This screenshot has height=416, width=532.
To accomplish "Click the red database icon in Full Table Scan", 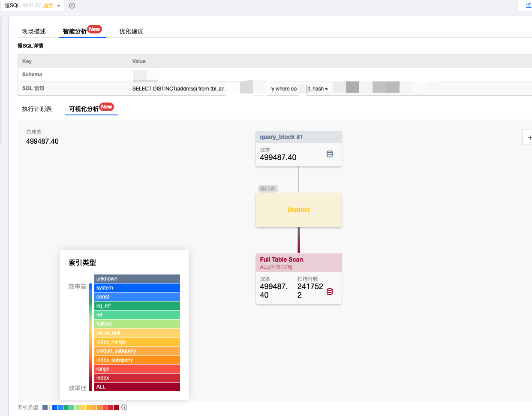I will (x=329, y=292).
